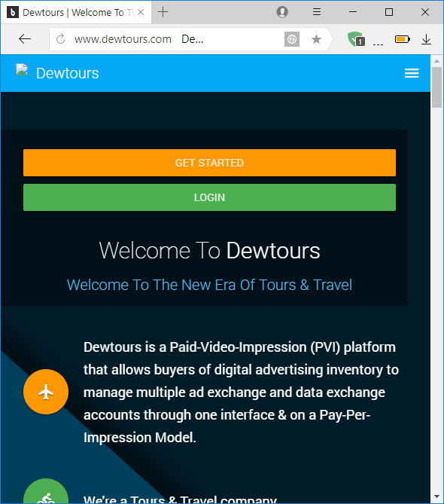Open the green shield extension icon
Screen dimensions: 444x504
pos(356,39)
